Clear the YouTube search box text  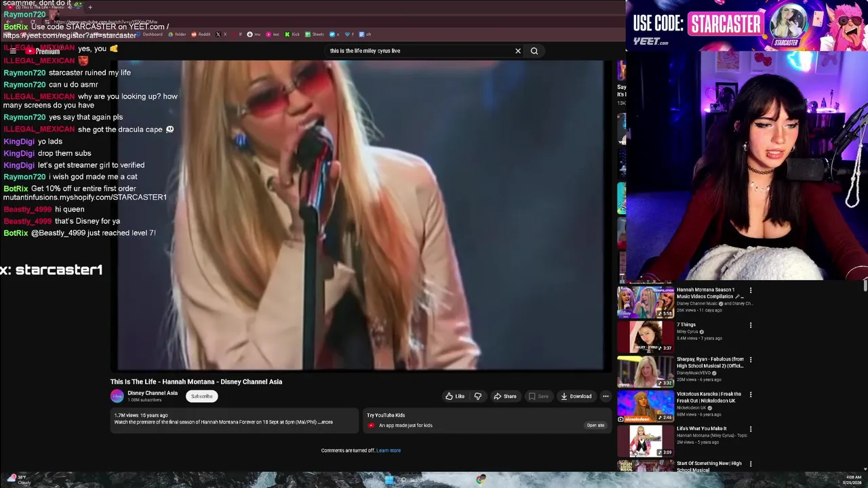tap(518, 51)
